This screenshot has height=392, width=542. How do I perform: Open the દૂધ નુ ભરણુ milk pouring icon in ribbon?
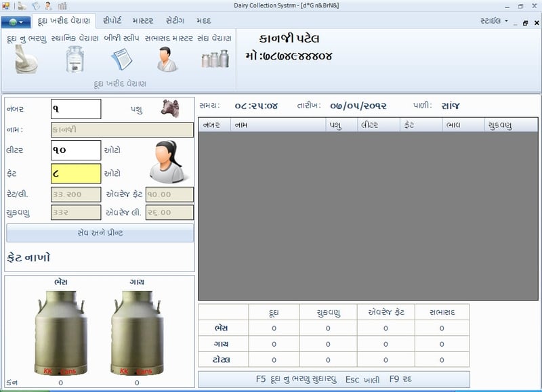26,60
